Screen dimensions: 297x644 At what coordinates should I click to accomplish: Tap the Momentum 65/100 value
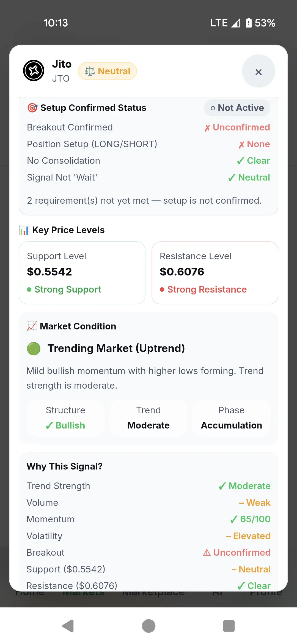[251, 519]
